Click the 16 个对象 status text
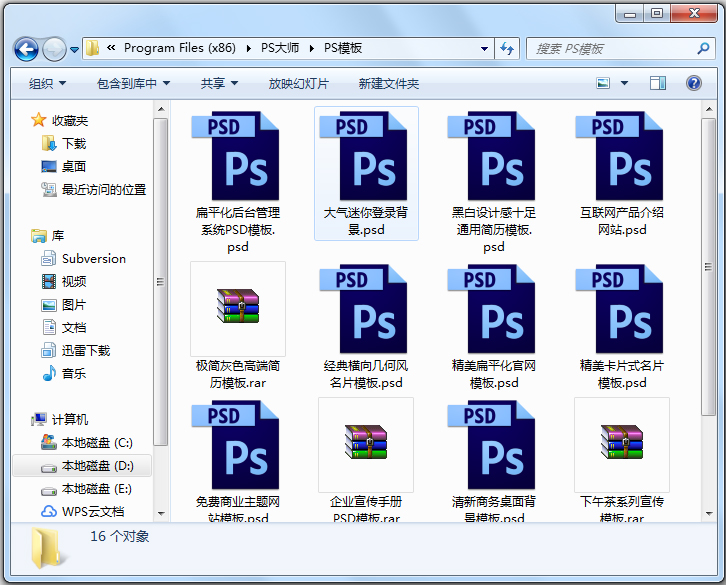726x585 pixels. pyautogui.click(x=119, y=536)
